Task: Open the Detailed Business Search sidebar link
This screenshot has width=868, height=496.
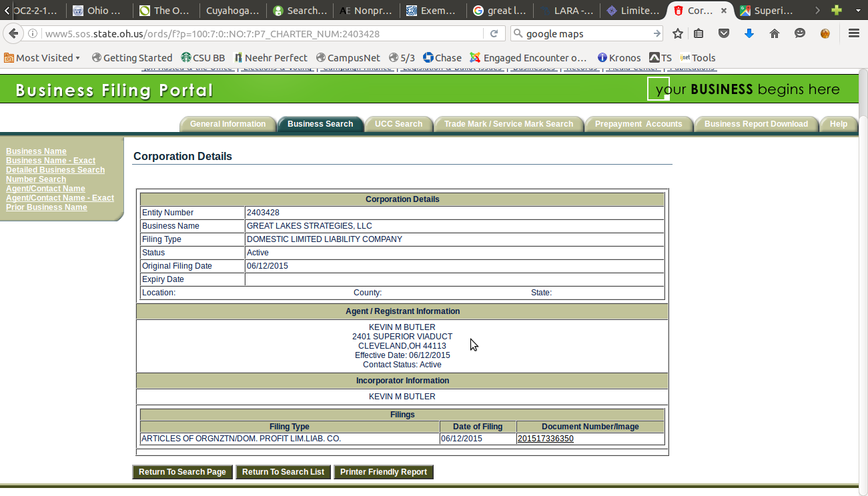Action: click(55, 170)
